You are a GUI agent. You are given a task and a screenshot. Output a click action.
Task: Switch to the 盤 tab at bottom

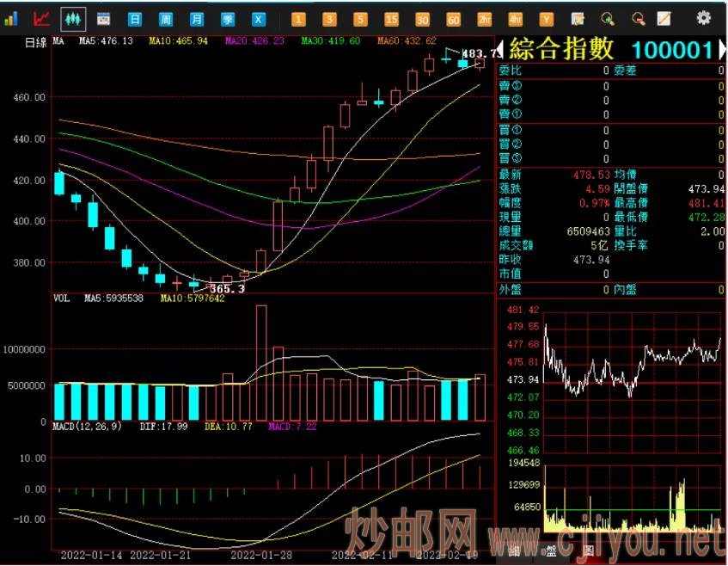click(x=550, y=551)
